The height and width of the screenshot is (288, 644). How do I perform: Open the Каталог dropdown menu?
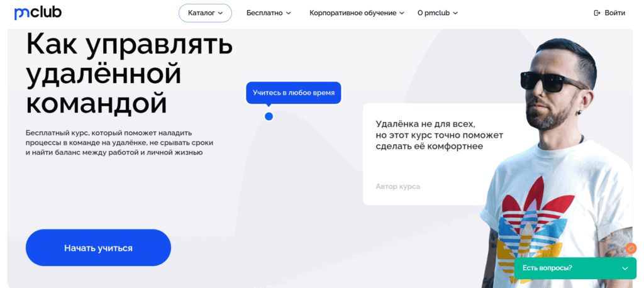206,13
